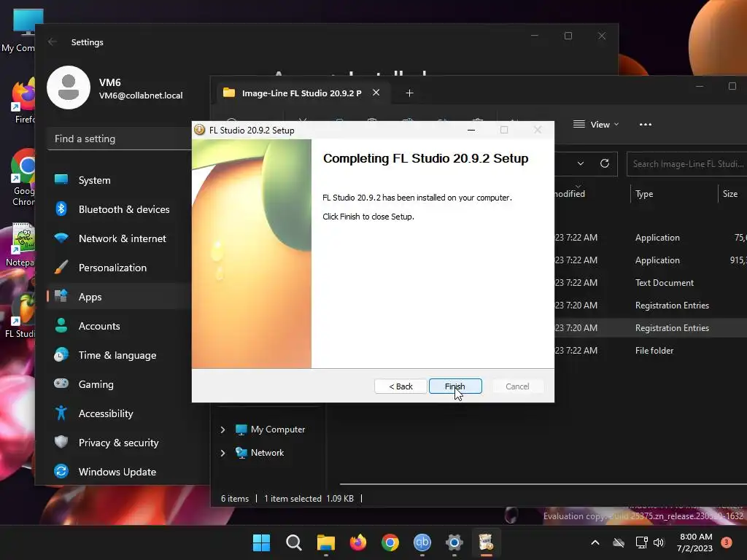Close the Image-Line FL Studio Explorer tab
Viewport: 747px width, 560px height.
tap(376, 93)
